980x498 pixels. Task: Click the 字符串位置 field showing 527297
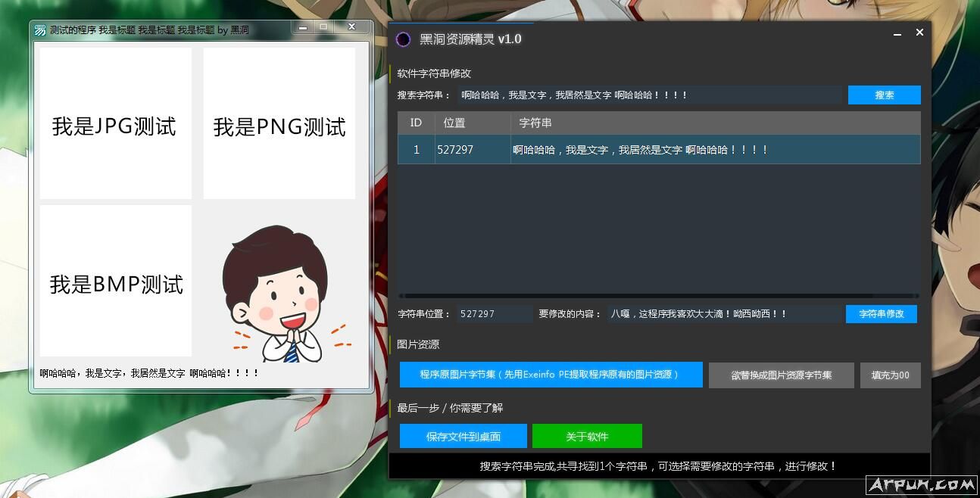[x=492, y=313]
